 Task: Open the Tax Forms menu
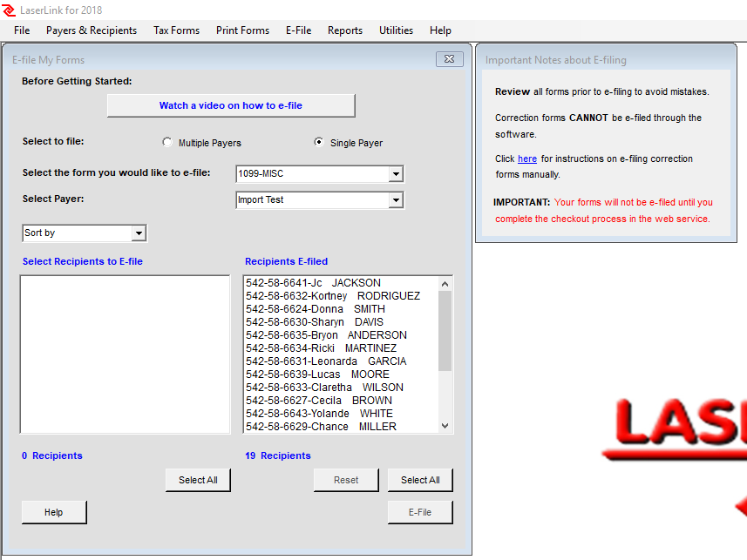176,30
